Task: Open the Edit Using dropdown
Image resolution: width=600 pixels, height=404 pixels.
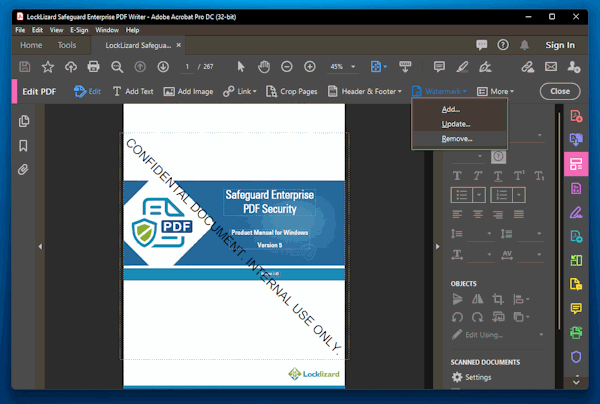Action: (x=541, y=335)
